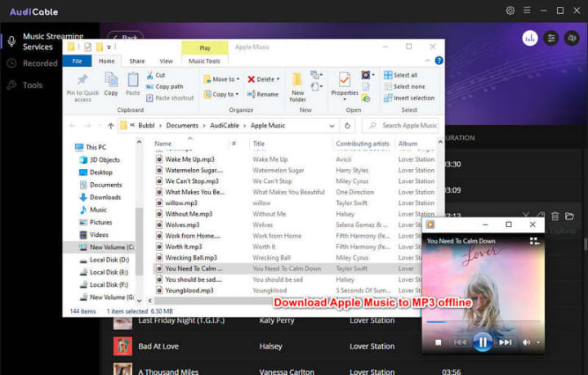Switch to the View ribbon tab

point(166,61)
